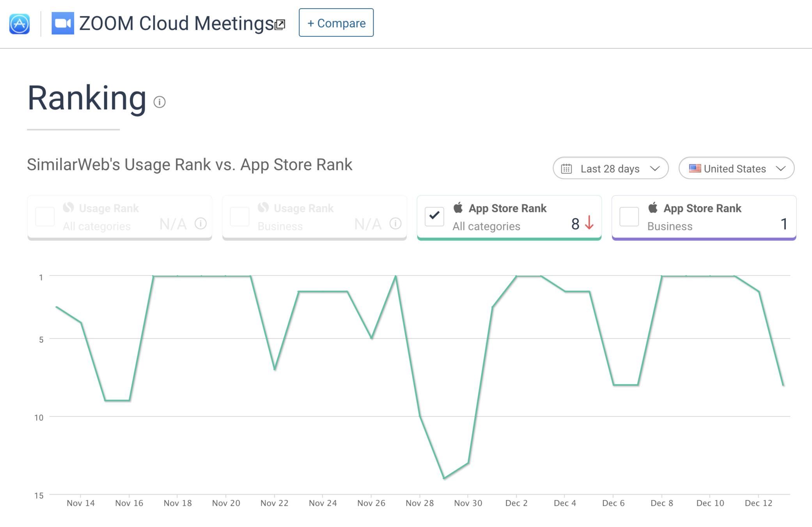Uncheck App Store Rank All categories checkbox

pos(434,216)
